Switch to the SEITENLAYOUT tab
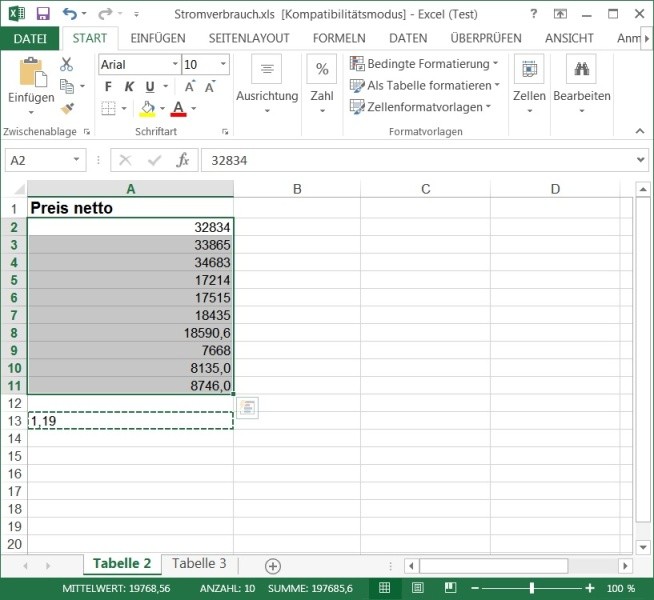Viewport: 654px width, 600px height. click(249, 38)
